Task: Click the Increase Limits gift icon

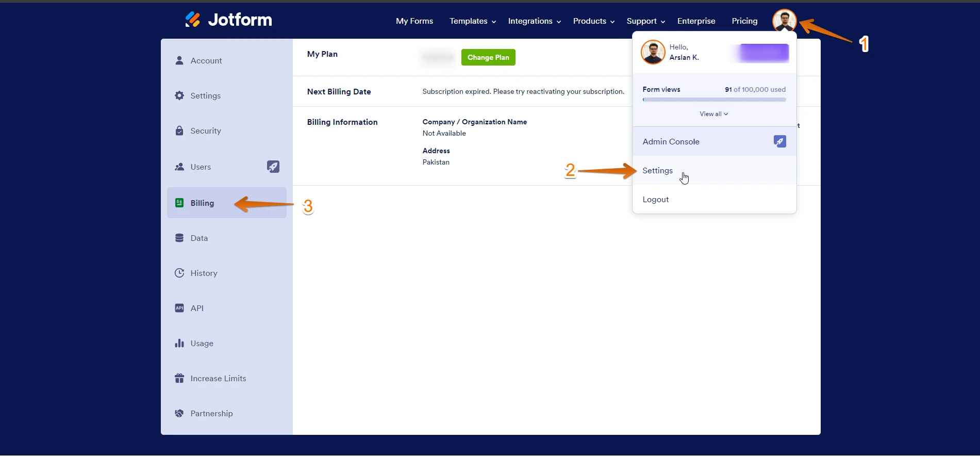Action: pos(179,378)
